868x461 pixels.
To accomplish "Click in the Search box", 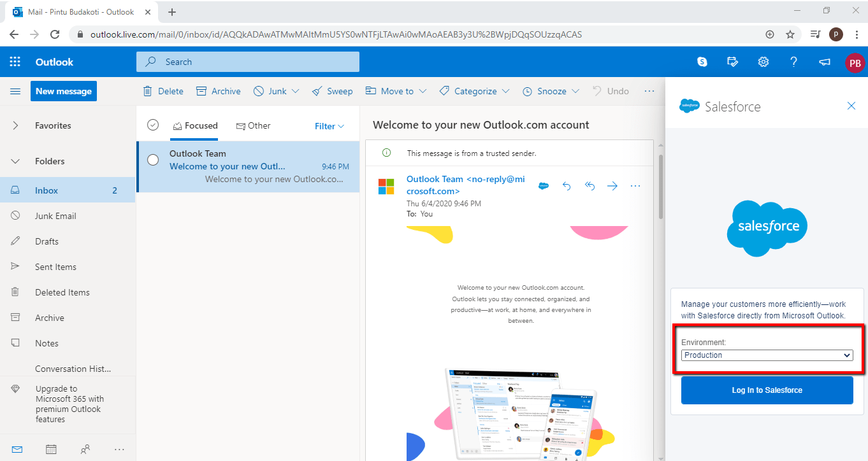I will coord(248,62).
